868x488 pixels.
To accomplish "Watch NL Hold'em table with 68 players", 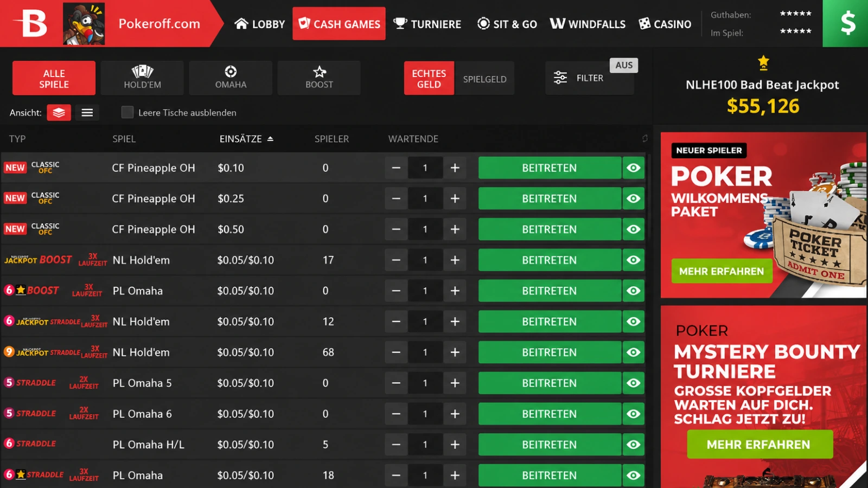I will click(633, 352).
